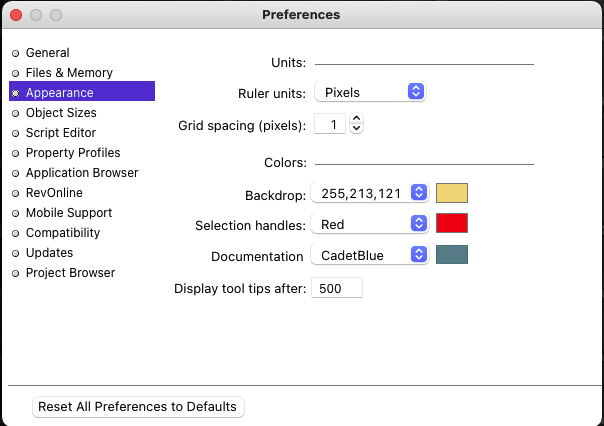Viewport: 604px width, 426px height.
Task: Go to Application Browser preferences
Action: coord(81,173)
